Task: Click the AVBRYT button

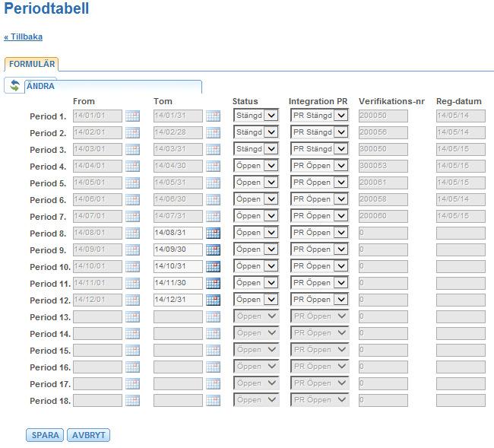Action: pyautogui.click(x=88, y=435)
